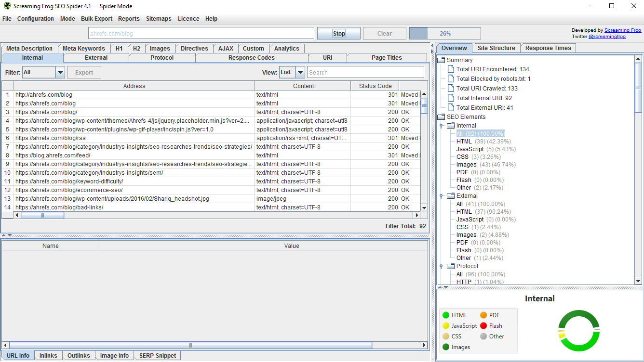644x362 pixels.
Task: Open the Sitemaps menu
Action: tap(159, 19)
